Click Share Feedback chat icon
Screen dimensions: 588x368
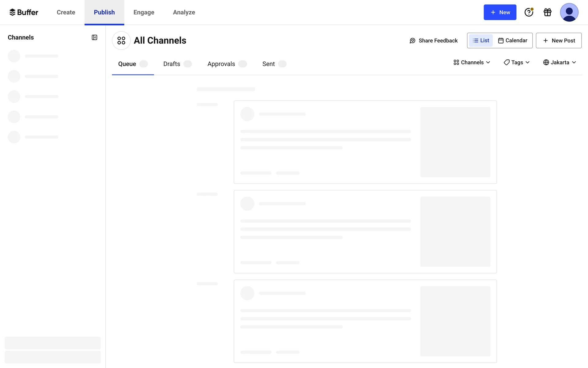(413, 41)
